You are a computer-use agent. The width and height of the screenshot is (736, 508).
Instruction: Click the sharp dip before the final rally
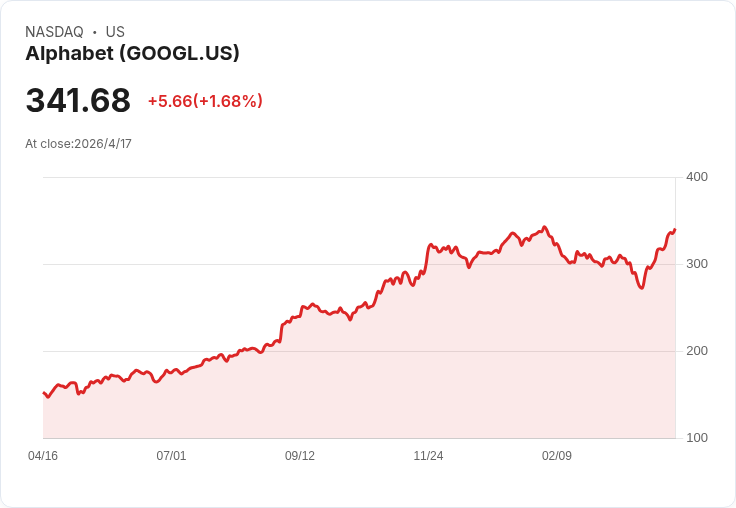[x=641, y=288]
